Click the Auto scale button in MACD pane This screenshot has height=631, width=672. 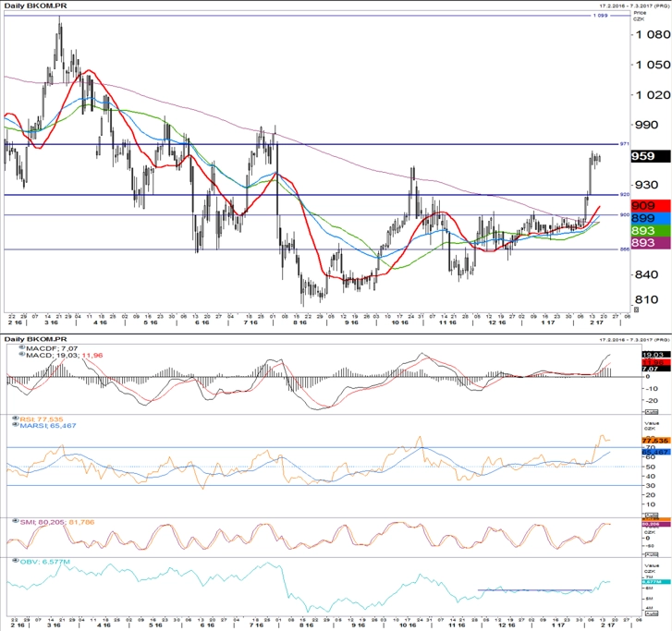pos(651,412)
